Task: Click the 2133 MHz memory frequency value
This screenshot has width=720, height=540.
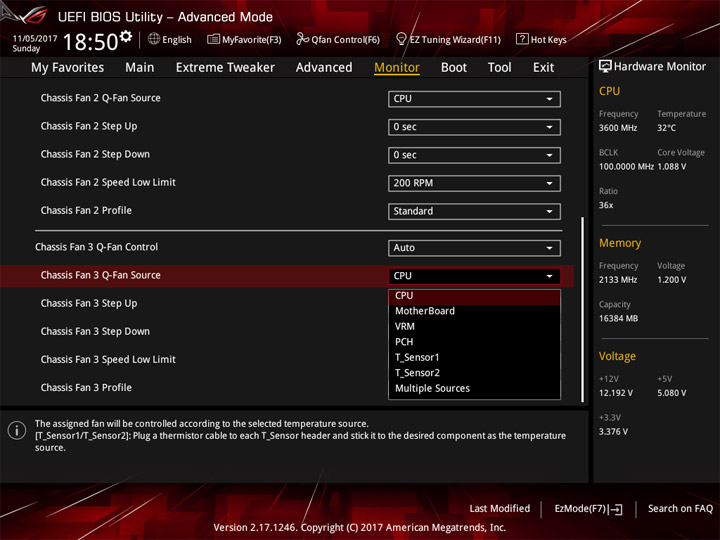Action: [x=618, y=280]
